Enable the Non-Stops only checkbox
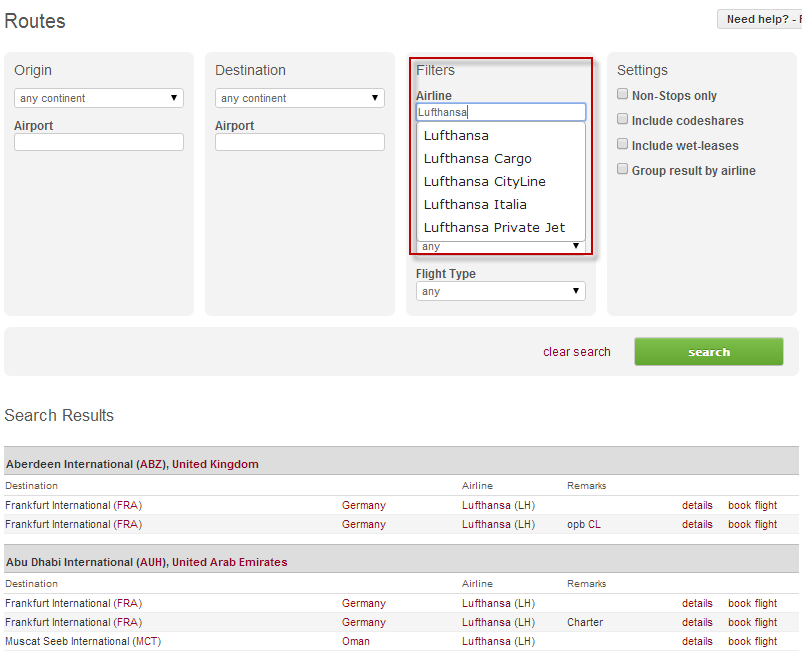Image resolution: width=802 pixels, height=653 pixels. coord(623,95)
